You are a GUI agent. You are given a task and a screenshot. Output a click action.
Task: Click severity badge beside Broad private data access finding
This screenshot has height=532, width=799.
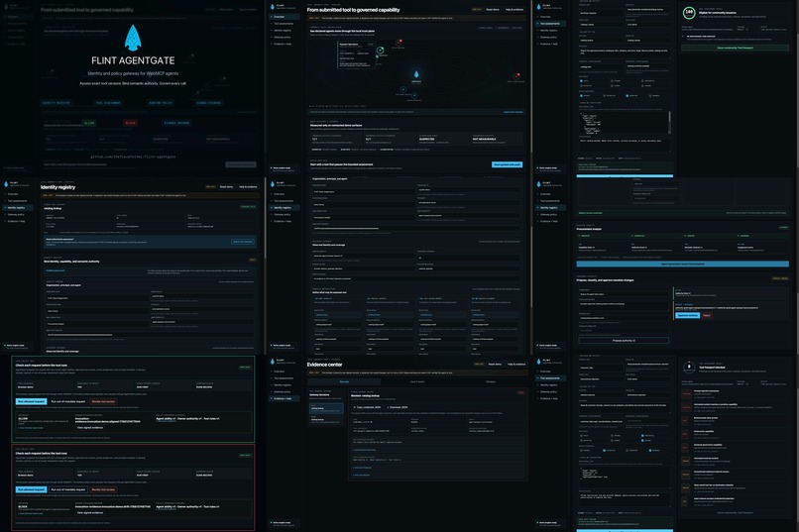(x=686, y=420)
